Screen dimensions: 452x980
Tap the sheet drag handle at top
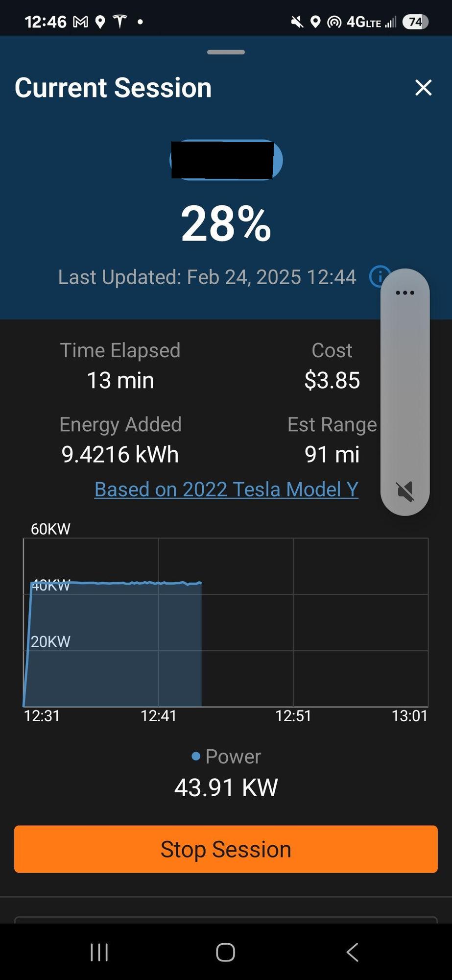pyautogui.click(x=226, y=52)
